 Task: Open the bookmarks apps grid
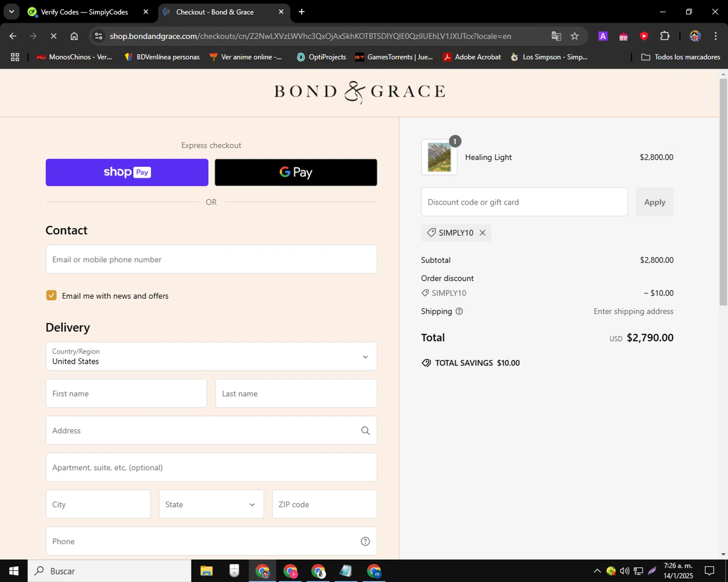click(x=15, y=57)
